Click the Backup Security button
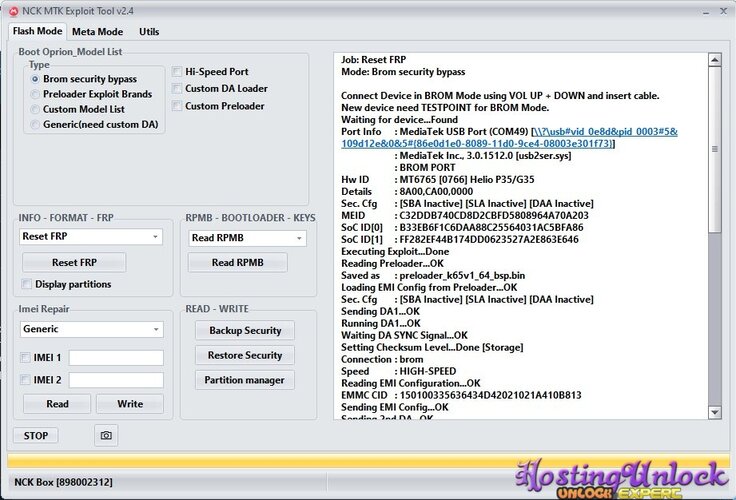Screen dimensions: 736x500 pos(245,331)
